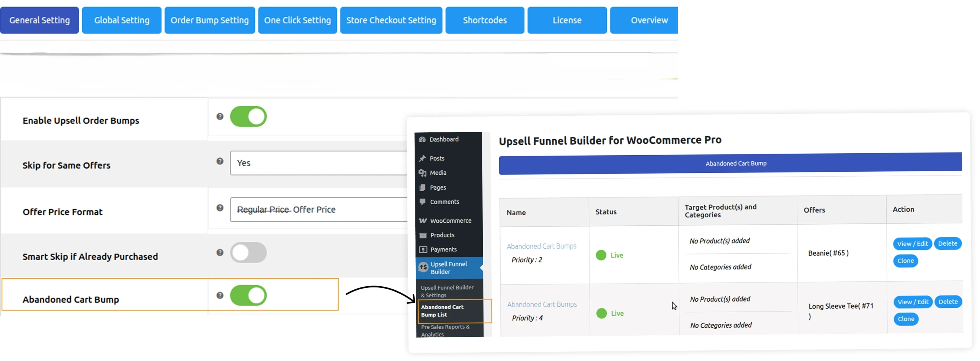Screen dimensions: 980x361
Task: Open the Order Bump Setting tab
Action: tap(209, 20)
